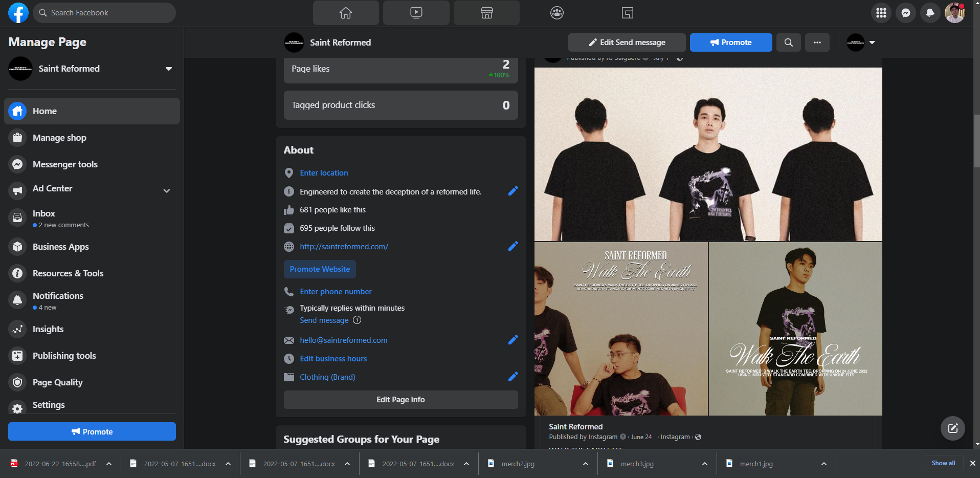Open the merch2.jpg downloaded file

pyautogui.click(x=518, y=464)
